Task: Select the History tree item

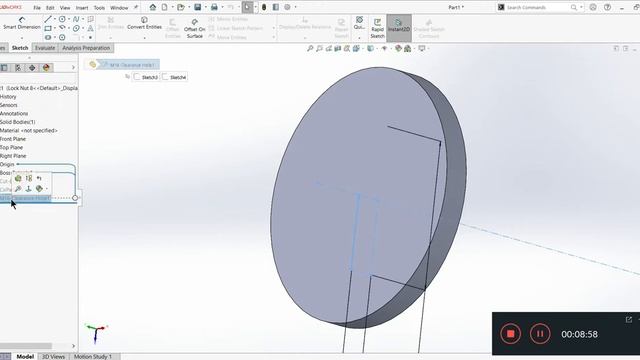Action: tap(8, 96)
